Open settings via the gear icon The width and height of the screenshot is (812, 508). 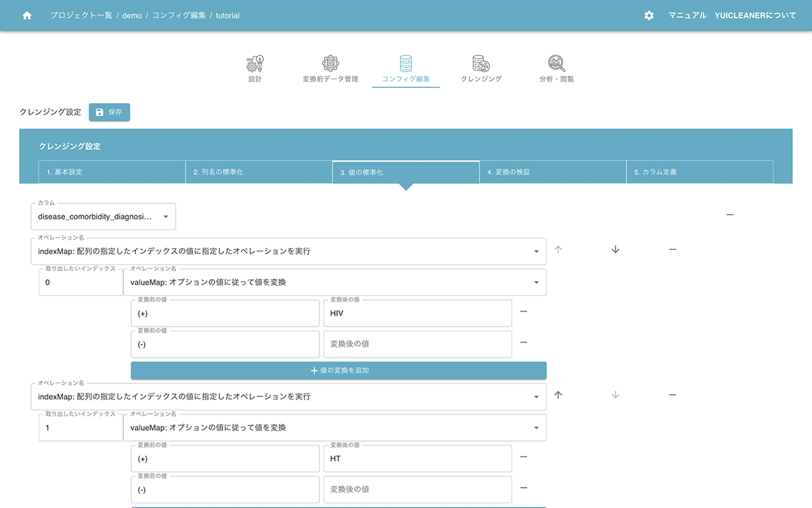point(649,16)
